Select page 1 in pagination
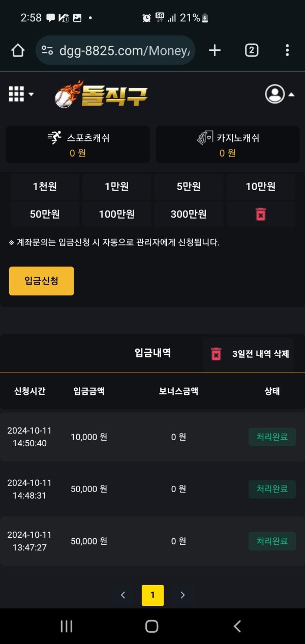This screenshot has width=305, height=644. pyautogui.click(x=152, y=595)
